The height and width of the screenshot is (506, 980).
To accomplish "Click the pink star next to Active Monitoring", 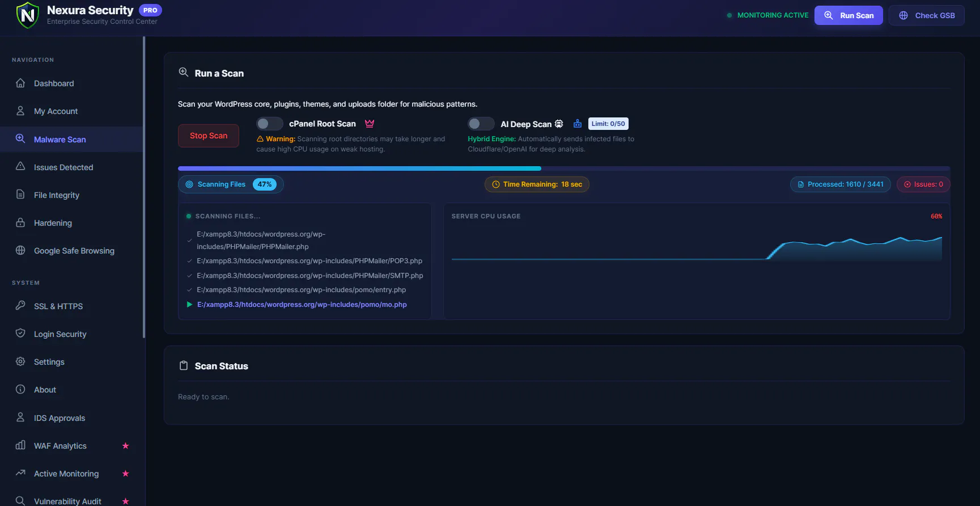I will tap(126, 473).
